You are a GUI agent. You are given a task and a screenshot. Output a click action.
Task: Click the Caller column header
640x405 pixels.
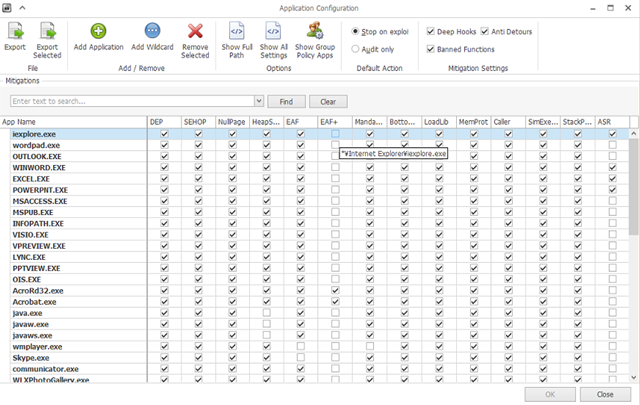pos(508,122)
